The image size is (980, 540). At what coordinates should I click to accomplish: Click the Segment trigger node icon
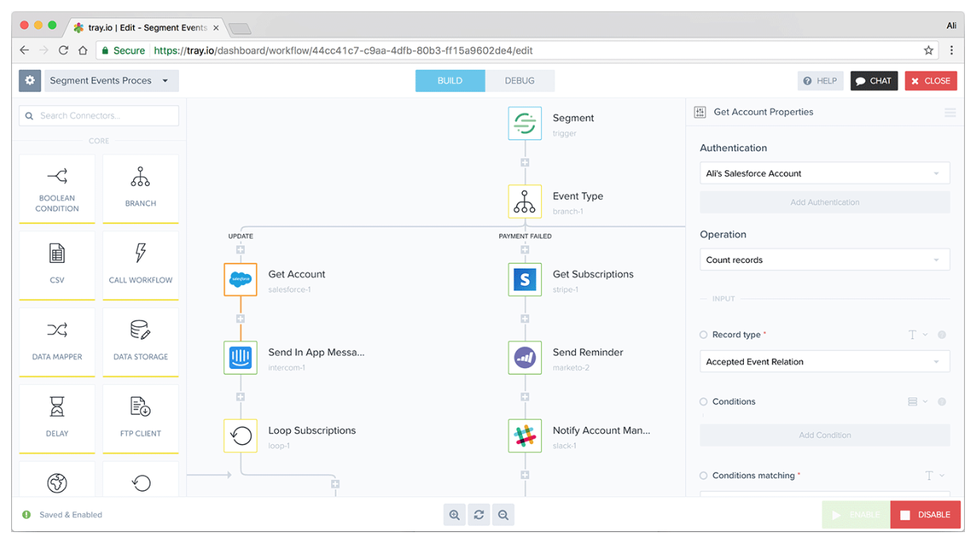524,124
